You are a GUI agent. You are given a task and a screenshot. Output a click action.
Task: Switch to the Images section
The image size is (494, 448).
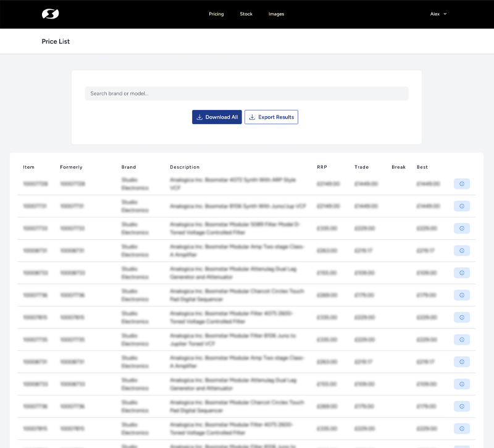click(276, 14)
